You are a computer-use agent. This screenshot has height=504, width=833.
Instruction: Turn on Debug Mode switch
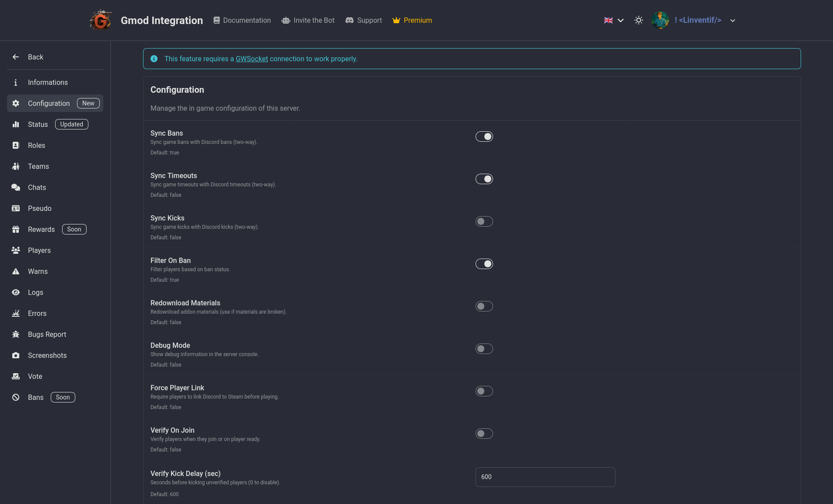484,349
